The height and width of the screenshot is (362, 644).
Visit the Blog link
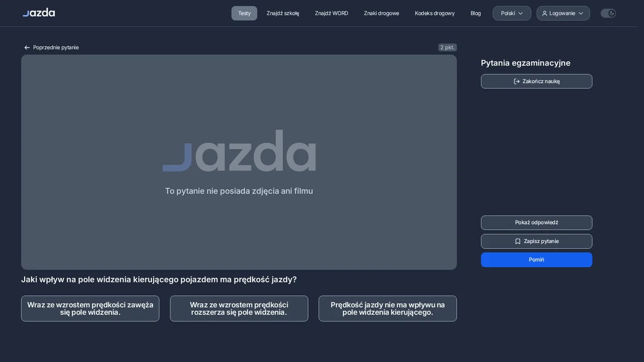pos(475,13)
